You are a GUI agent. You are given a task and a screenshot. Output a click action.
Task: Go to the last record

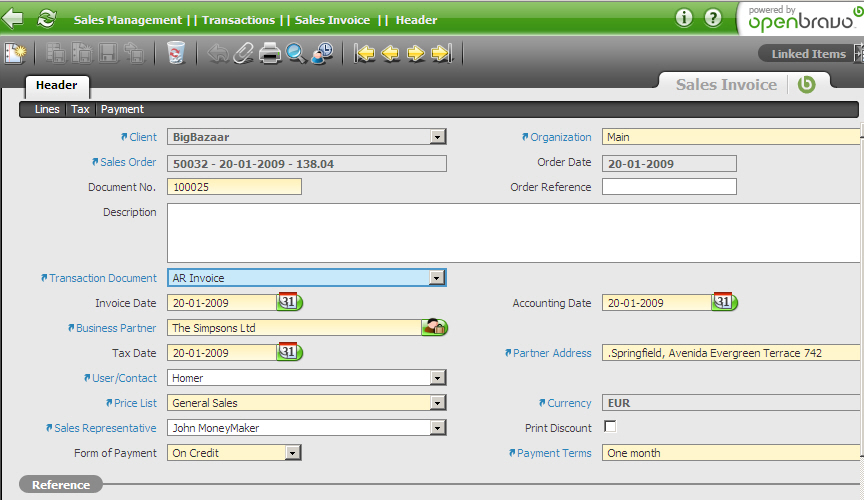(441, 53)
